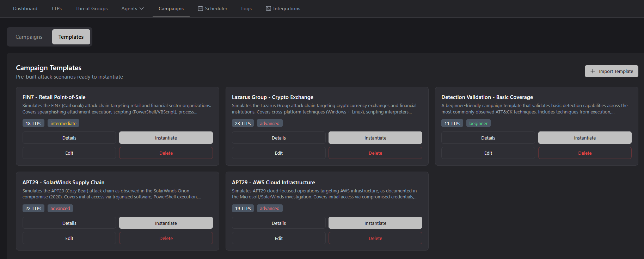Edit Detection Validation Basic Coverage template
Image resolution: width=644 pixels, height=259 pixels.
[x=488, y=153]
